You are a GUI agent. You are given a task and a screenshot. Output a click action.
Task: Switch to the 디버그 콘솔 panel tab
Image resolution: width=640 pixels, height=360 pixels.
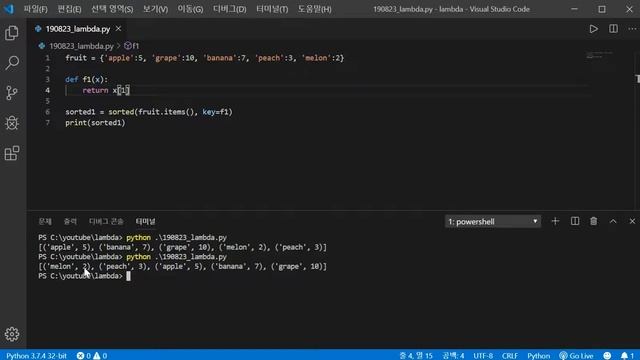[106, 221]
